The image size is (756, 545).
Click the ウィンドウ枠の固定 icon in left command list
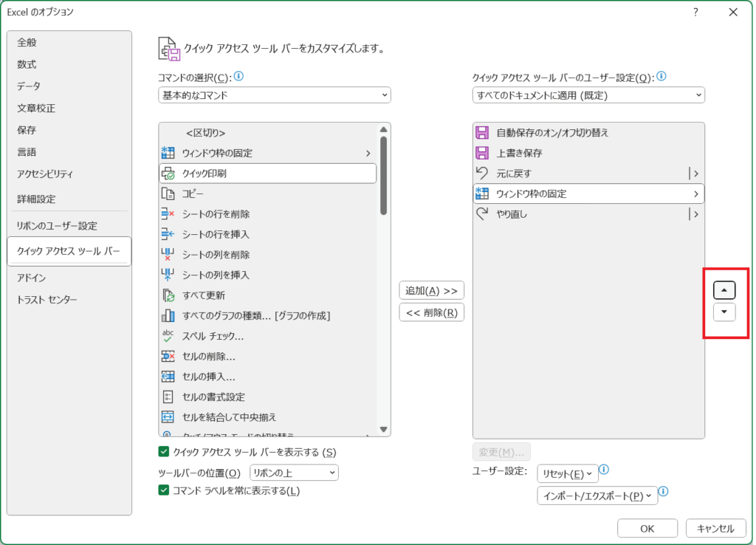168,153
